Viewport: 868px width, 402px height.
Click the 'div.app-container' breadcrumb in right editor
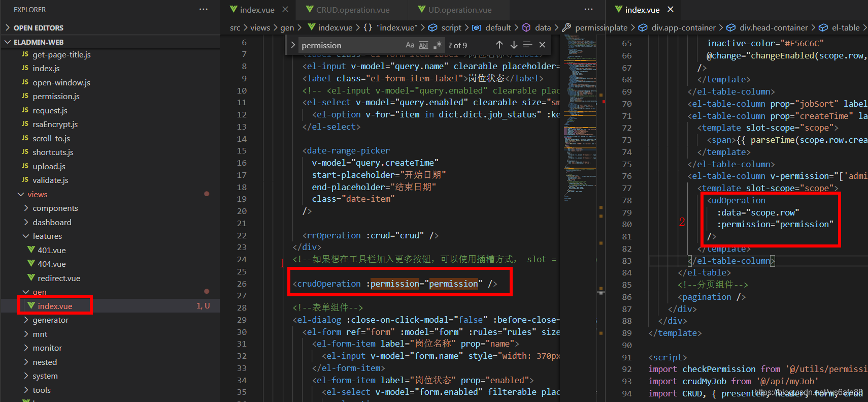[x=677, y=27]
